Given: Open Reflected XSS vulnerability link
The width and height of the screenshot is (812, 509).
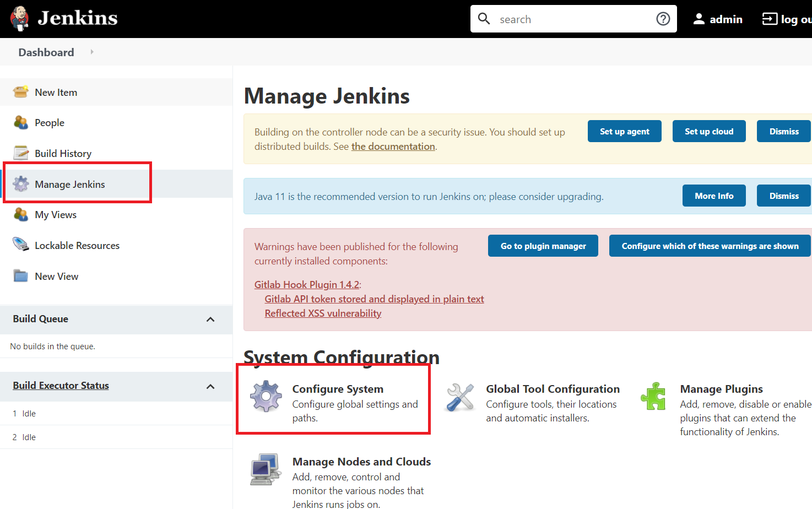Looking at the screenshot, I should point(323,313).
